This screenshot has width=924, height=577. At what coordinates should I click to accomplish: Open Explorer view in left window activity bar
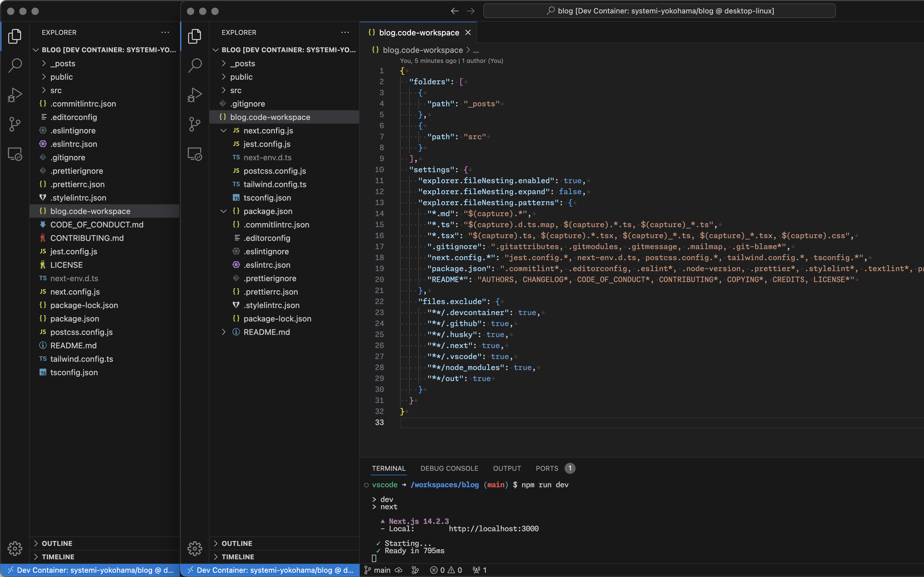[x=14, y=36]
